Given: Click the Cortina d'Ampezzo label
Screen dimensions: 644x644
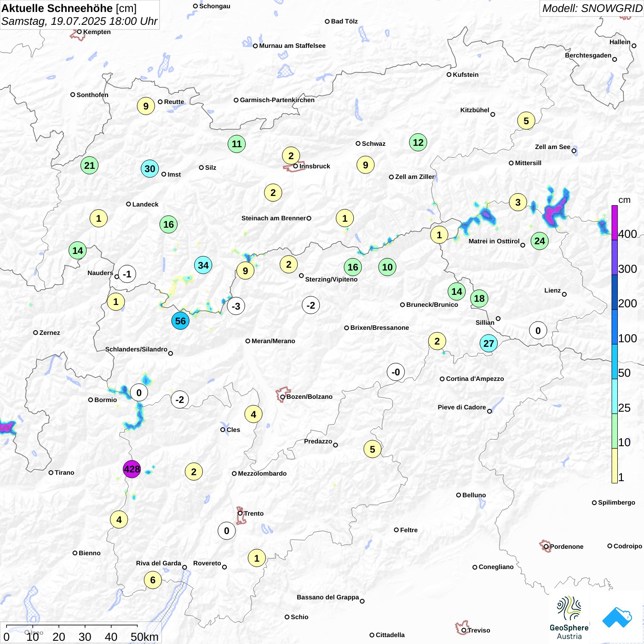Looking at the screenshot, I should coord(475,379).
